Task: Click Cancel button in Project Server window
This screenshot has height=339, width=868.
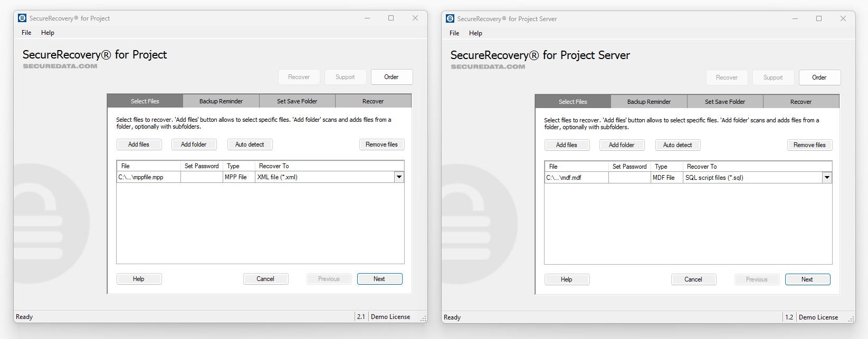Action: 693,279
